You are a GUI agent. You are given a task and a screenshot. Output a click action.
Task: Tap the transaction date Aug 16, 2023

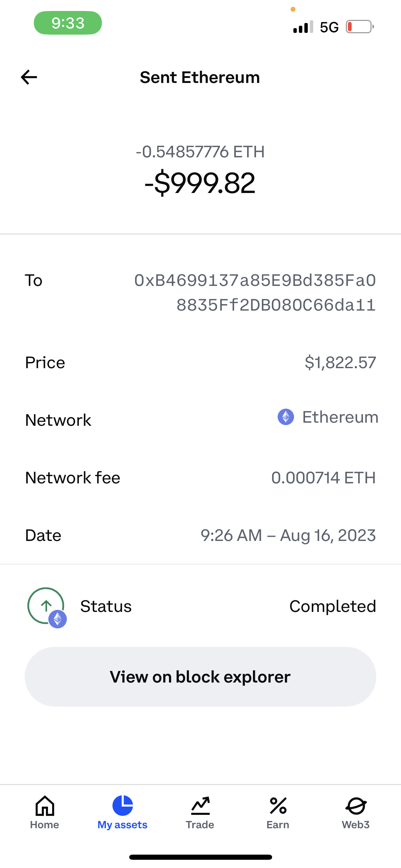pyautogui.click(x=328, y=535)
